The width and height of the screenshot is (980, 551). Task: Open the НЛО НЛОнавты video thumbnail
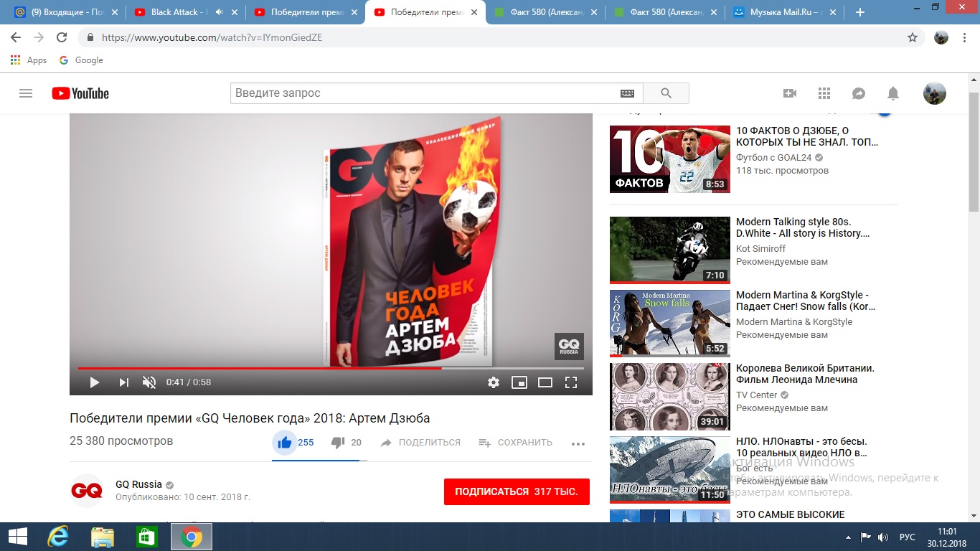point(670,469)
